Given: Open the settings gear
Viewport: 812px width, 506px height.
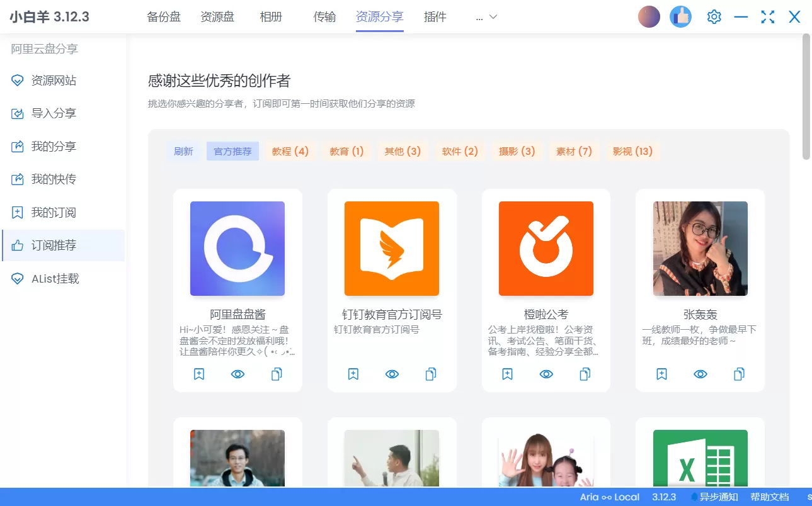Looking at the screenshot, I should click(x=714, y=16).
